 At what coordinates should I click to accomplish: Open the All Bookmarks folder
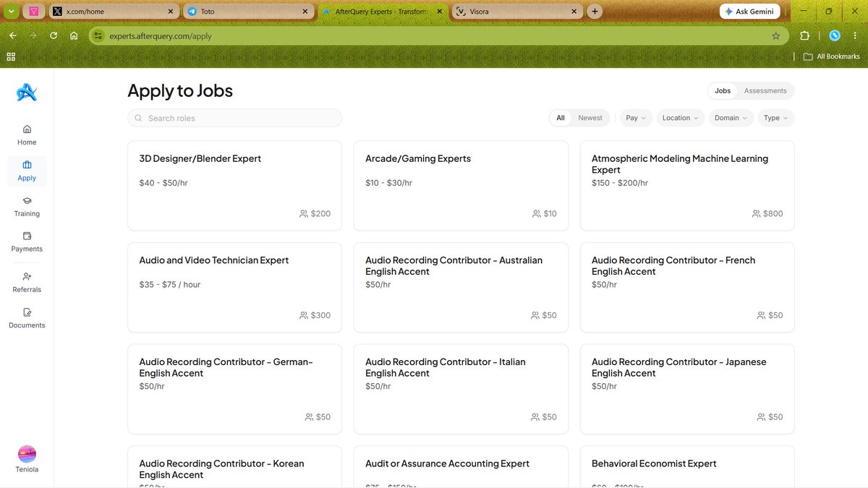(x=832, y=56)
